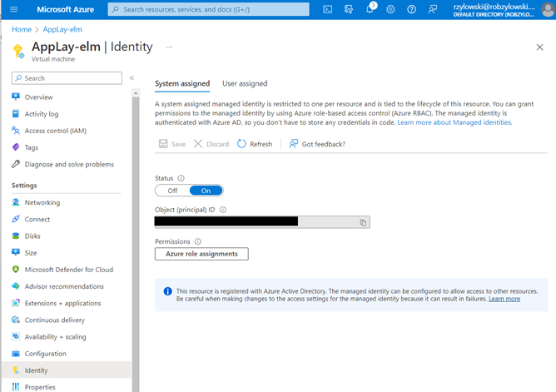Image resolution: width=556 pixels, height=392 pixels.
Task: Close the Identity blade with X
Action: pyautogui.click(x=539, y=47)
